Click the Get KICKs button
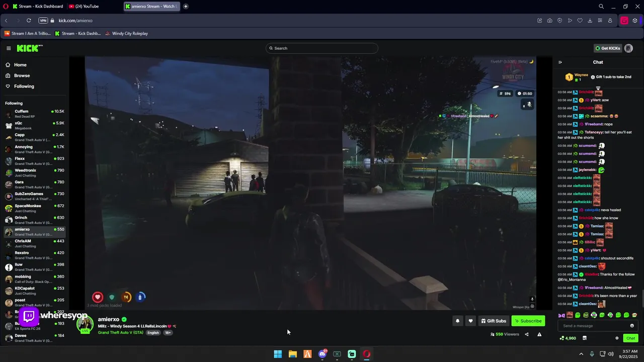 point(608,48)
